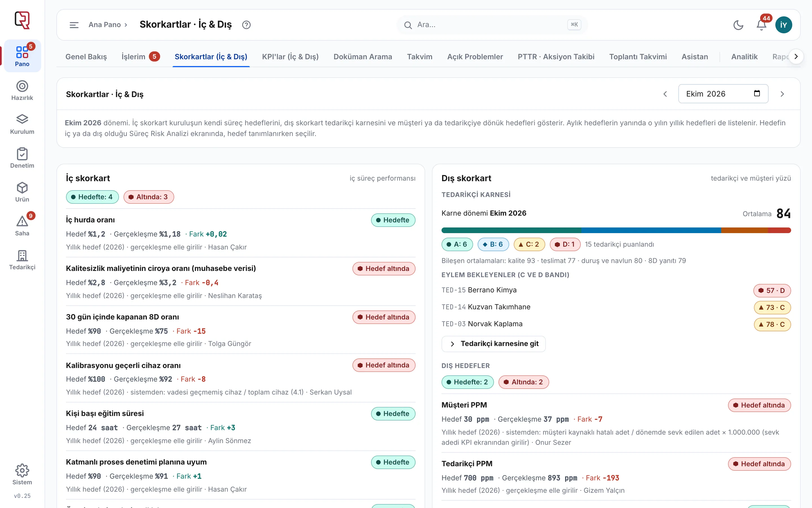Open the Tedarikçi sidebar section
812x508 pixels.
(22, 260)
